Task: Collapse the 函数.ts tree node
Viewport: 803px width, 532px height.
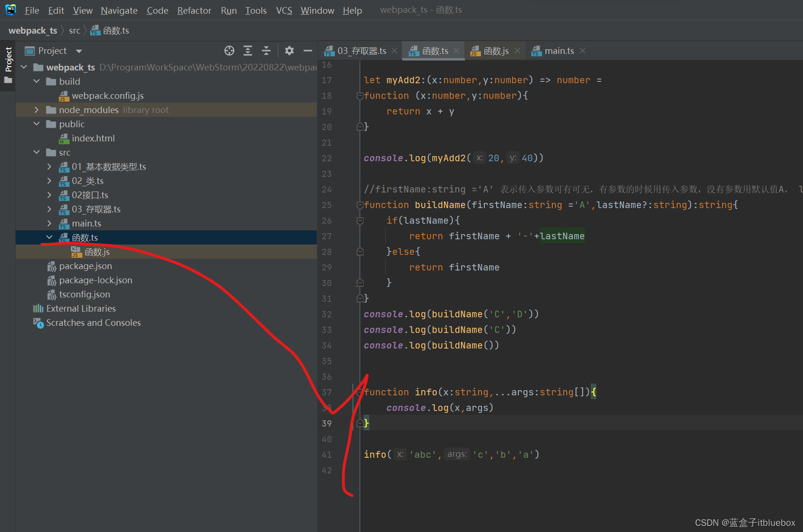Action: [x=49, y=237]
